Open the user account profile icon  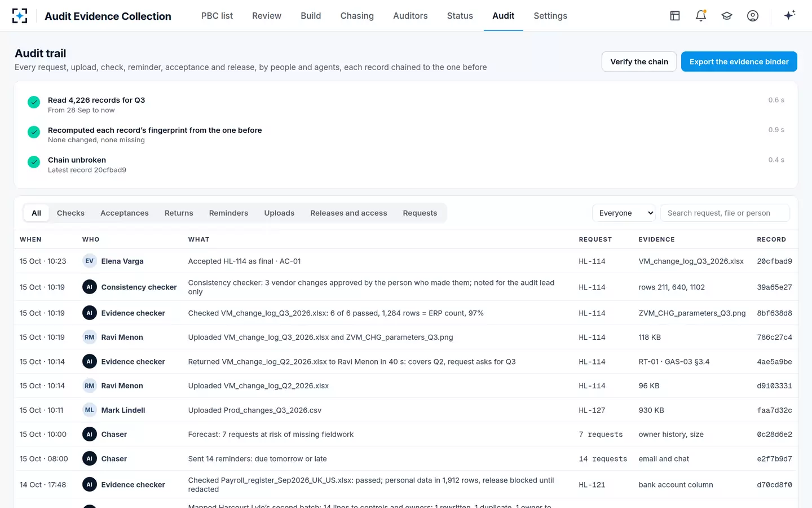(x=753, y=16)
